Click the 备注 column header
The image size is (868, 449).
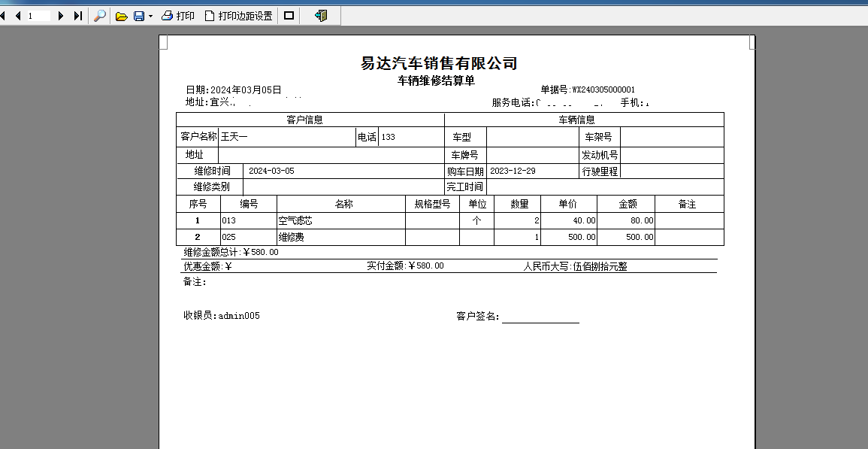(x=687, y=204)
